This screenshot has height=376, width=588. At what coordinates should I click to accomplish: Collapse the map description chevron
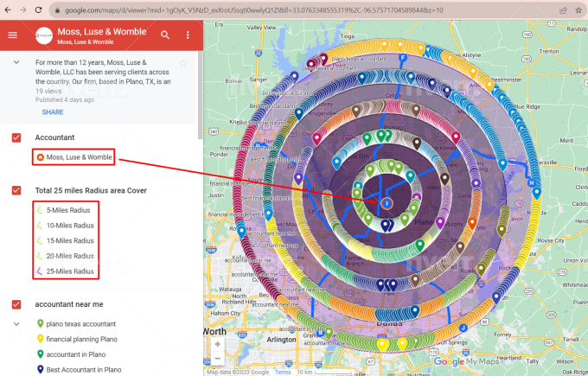click(x=16, y=63)
